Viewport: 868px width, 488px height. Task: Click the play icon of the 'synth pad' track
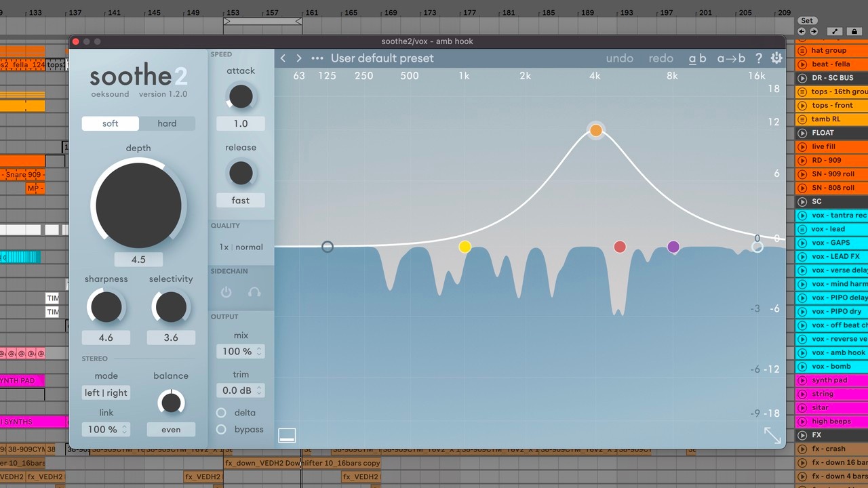[x=803, y=380]
